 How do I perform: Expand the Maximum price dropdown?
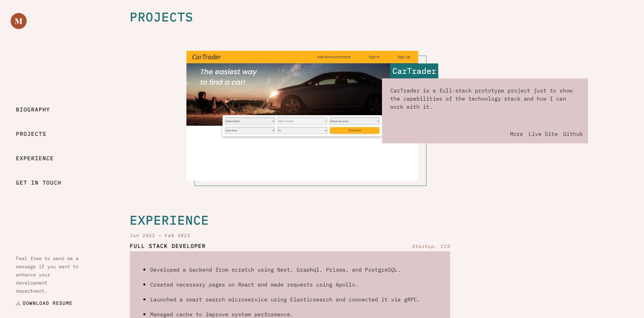(x=355, y=121)
